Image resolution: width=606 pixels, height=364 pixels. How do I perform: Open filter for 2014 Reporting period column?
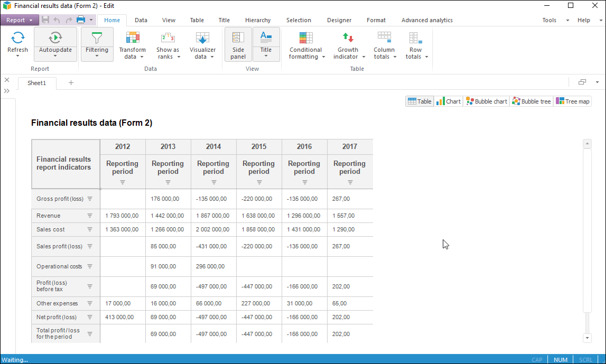213,182
